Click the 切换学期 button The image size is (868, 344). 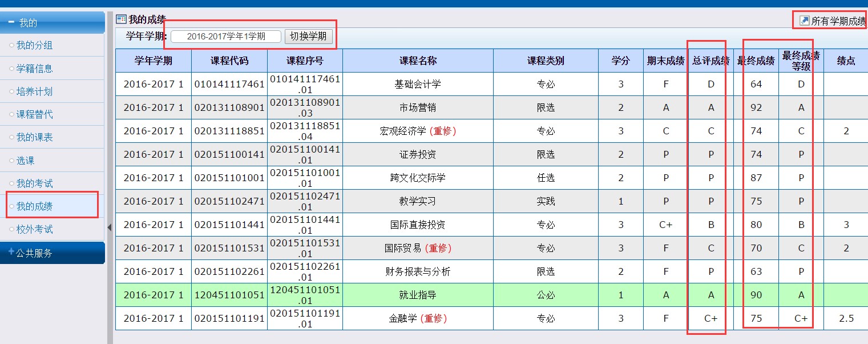point(308,36)
